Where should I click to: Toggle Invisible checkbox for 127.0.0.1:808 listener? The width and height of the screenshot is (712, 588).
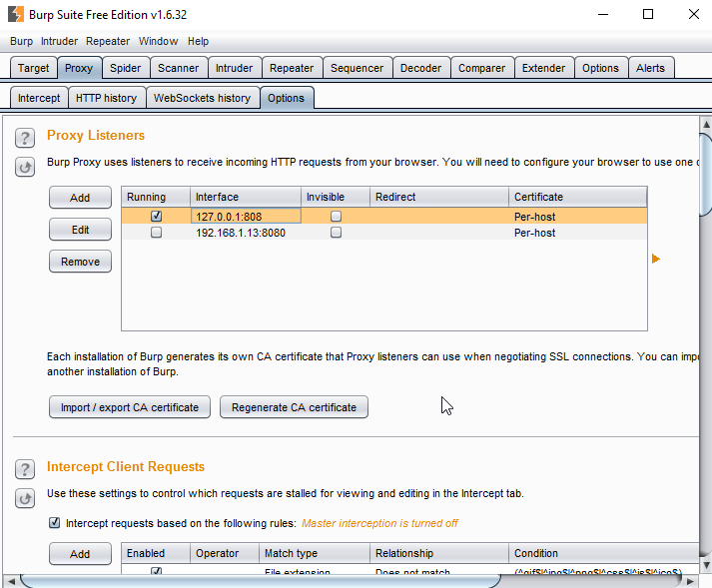coord(336,216)
